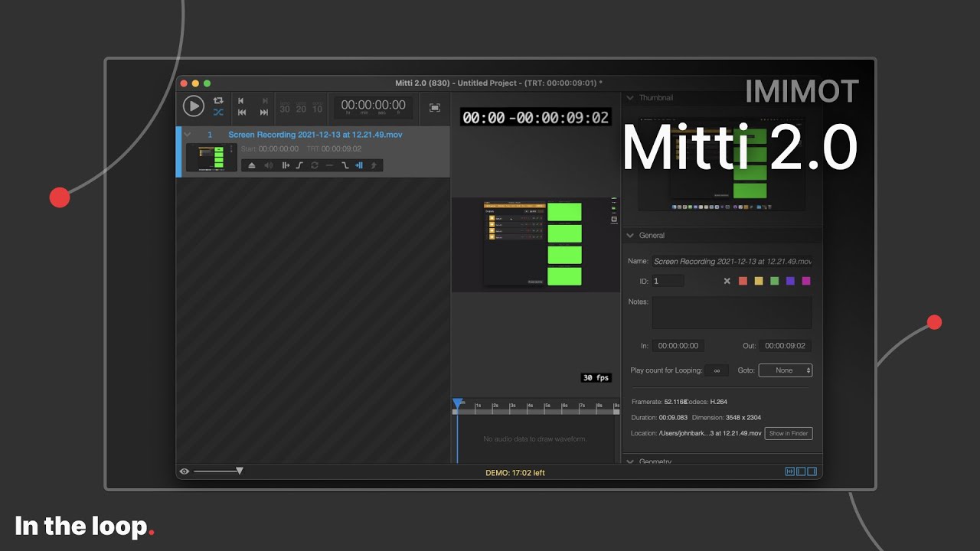980x551 pixels.
Task: Toggle the blue pause-at-end icon on the cue
Action: coord(359,165)
